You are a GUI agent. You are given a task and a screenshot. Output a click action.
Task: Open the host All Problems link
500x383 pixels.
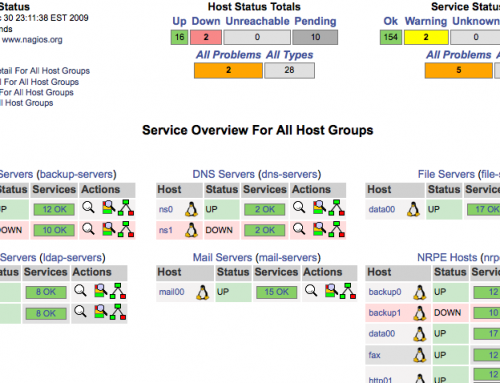click(228, 55)
